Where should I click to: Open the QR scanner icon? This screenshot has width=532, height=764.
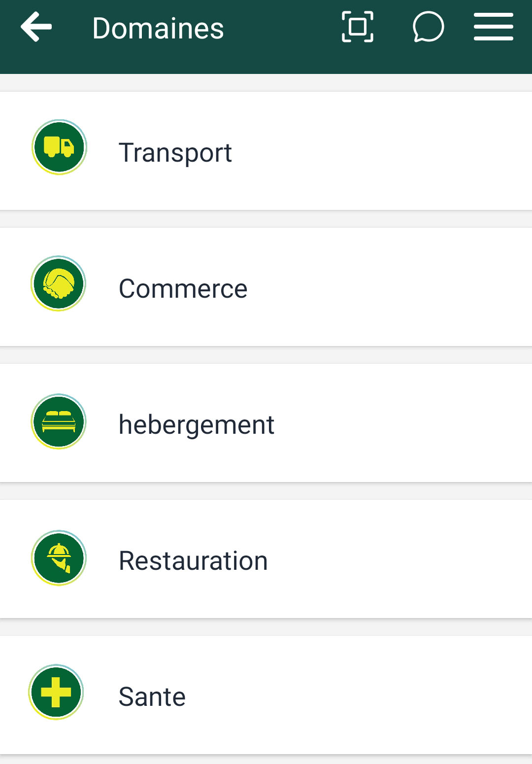(358, 27)
